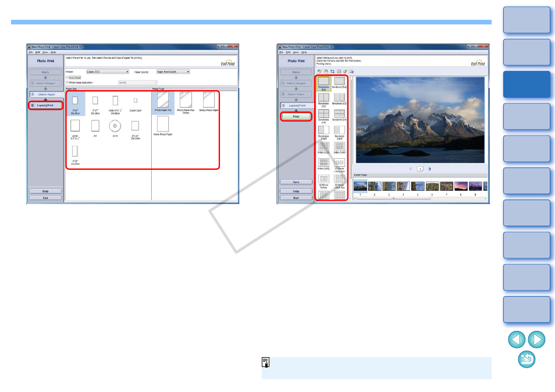Go to next preview page arrow
This screenshot has height=392, width=555.
430,169
